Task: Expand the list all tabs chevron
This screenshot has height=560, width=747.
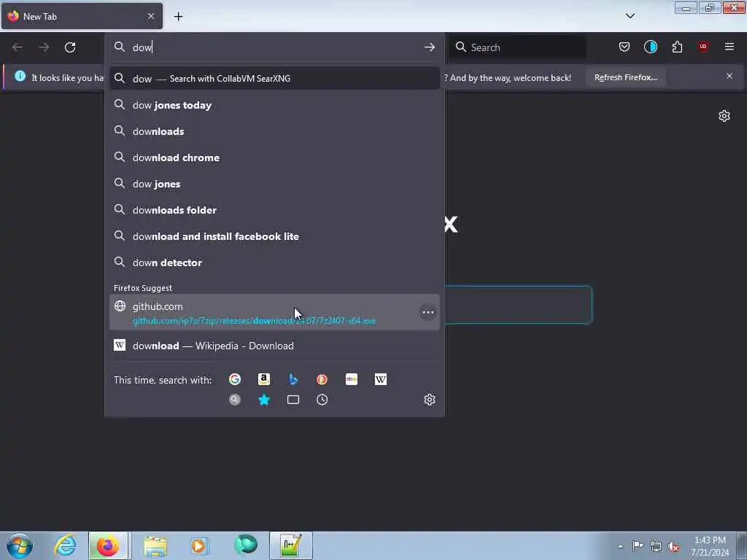Action: pyautogui.click(x=630, y=16)
